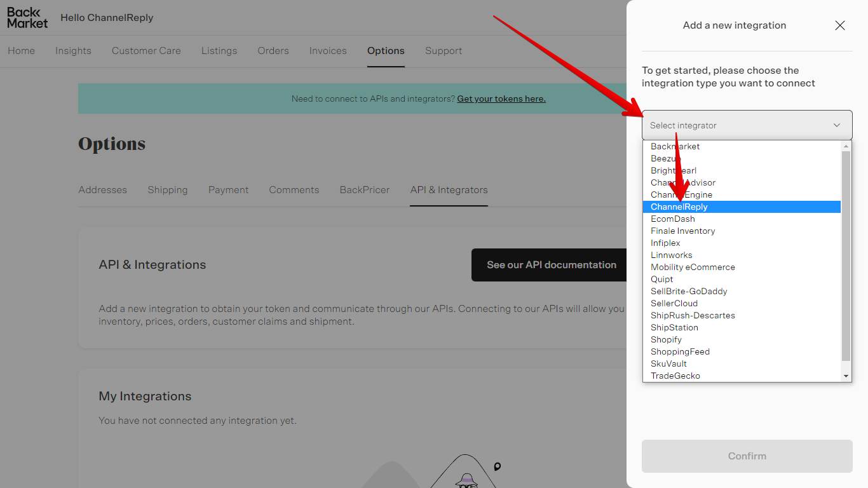Select ShipRush-Descartes integrator option
Image resolution: width=868 pixels, height=488 pixels.
coord(742,315)
